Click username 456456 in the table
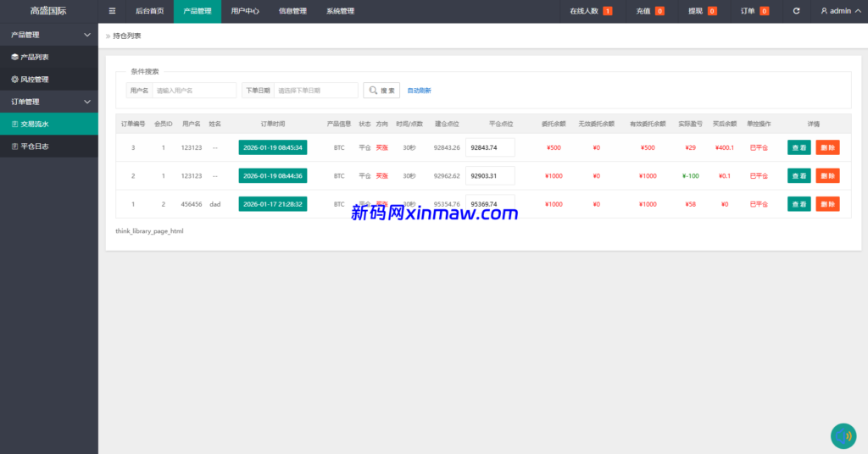This screenshot has height=454, width=868. [192, 204]
